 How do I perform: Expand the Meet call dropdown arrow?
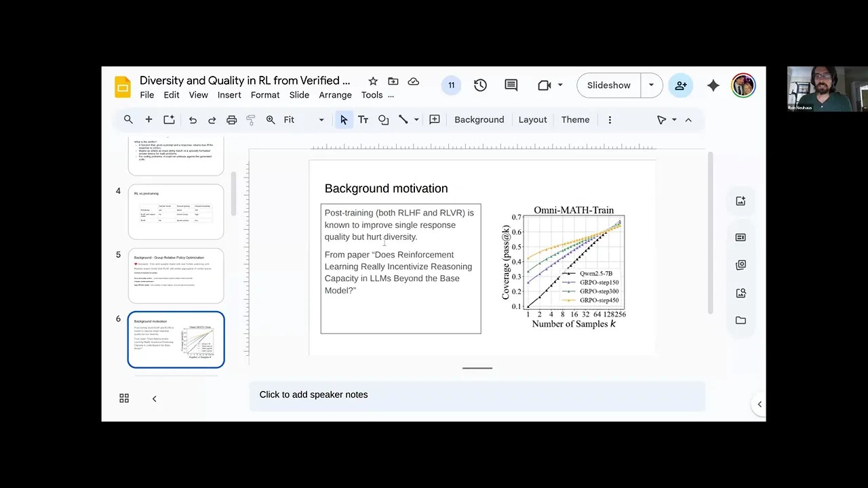pos(560,85)
